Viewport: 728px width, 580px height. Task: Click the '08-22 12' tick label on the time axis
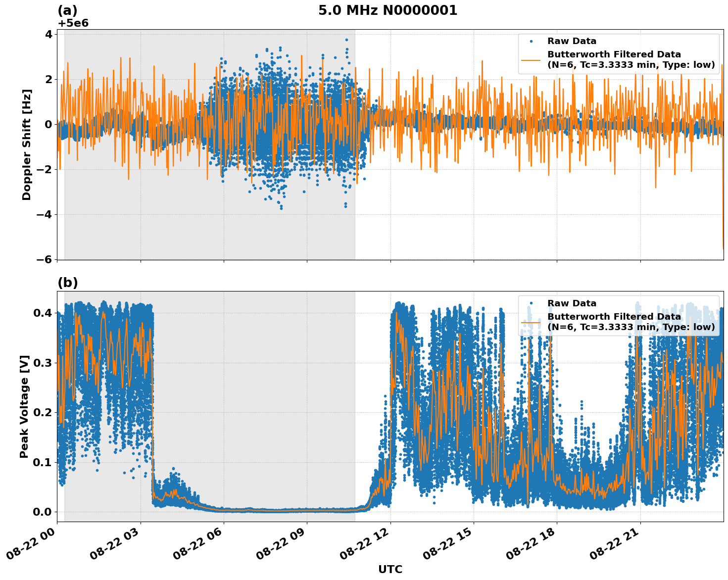click(x=364, y=543)
